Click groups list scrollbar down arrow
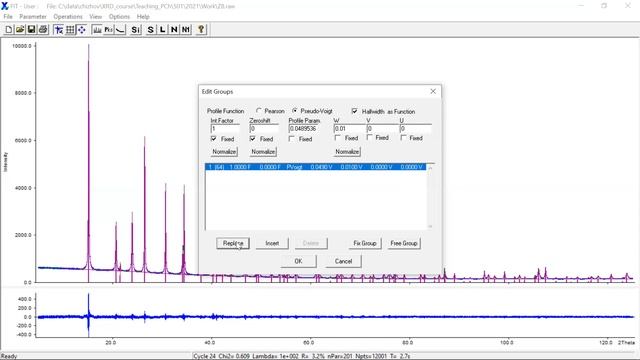Screen dimensions: 640x360 pos(430,226)
